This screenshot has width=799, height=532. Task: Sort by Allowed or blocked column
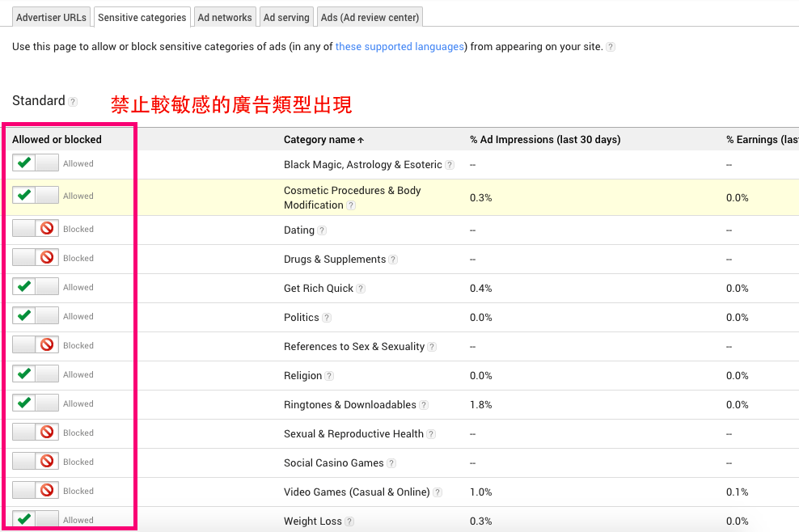pos(57,140)
